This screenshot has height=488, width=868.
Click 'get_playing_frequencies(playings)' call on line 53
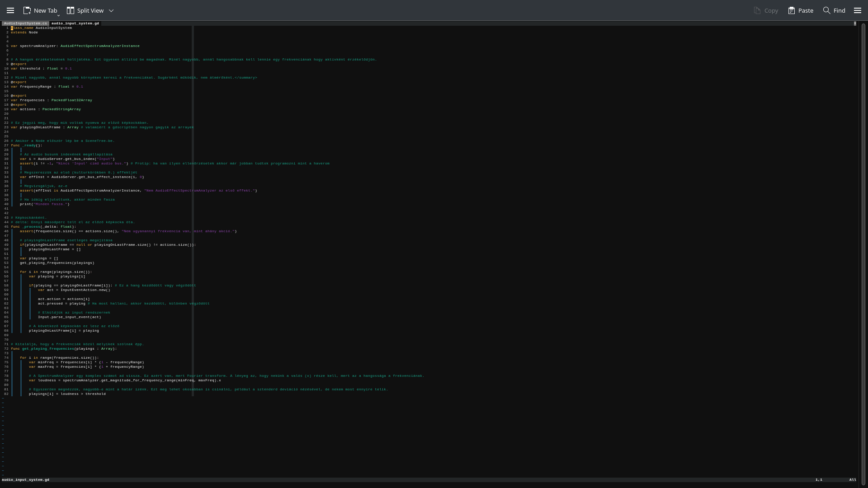point(57,263)
